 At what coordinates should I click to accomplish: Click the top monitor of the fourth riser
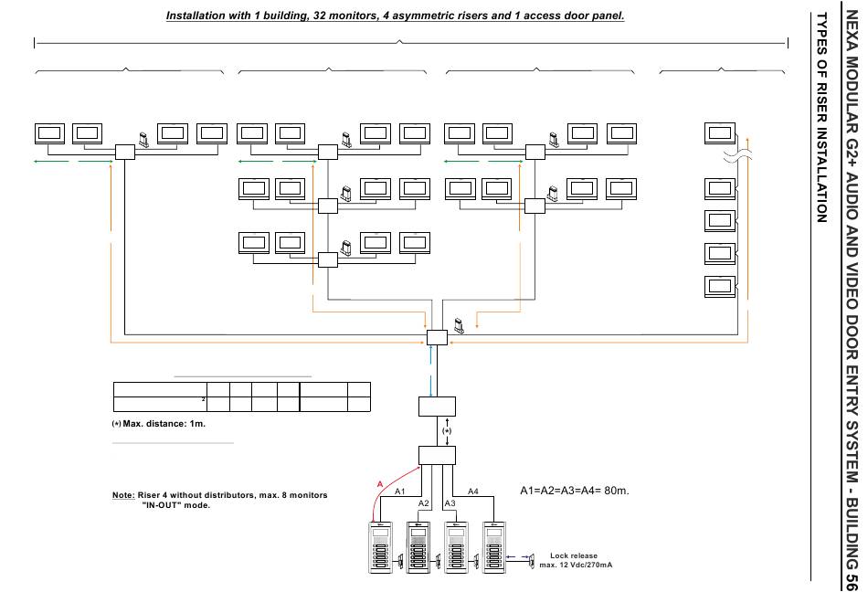point(720,134)
